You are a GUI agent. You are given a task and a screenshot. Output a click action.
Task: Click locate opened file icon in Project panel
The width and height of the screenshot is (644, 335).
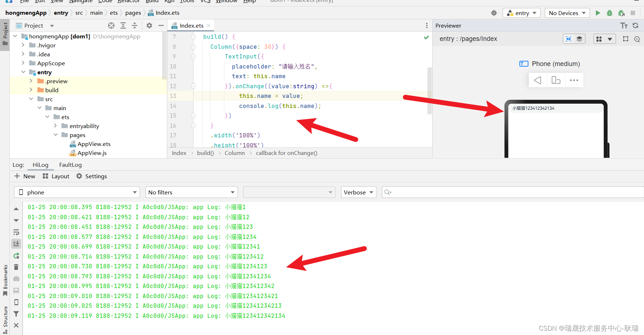point(111,25)
